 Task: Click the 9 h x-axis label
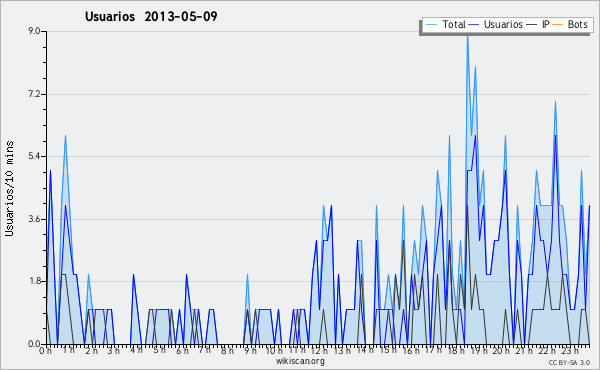[x=250, y=350]
